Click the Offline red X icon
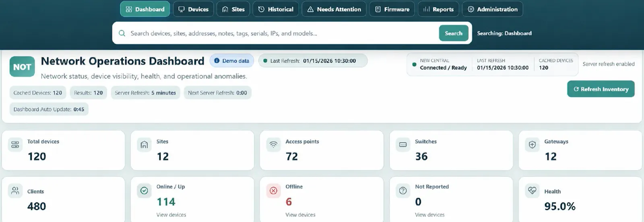644x222 pixels. (274, 191)
